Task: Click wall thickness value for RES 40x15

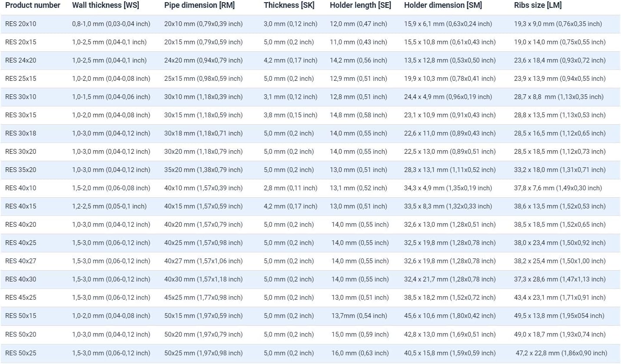Action: click(109, 206)
